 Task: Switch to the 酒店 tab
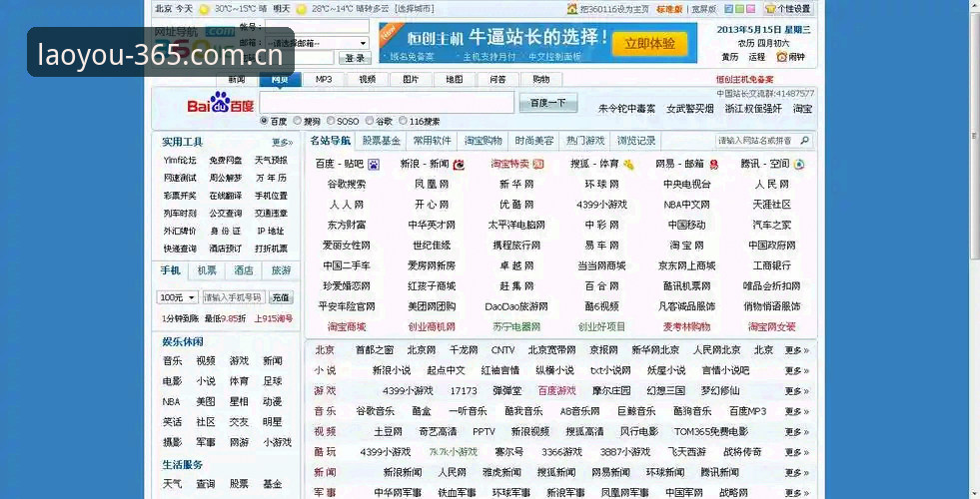[x=244, y=270]
